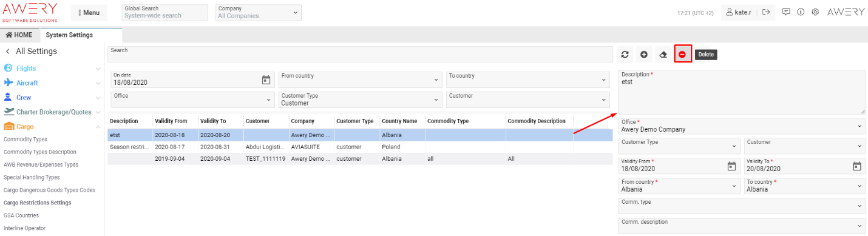Click the Flights globe icon in sidebar
The width and height of the screenshot is (868, 236).
(8, 69)
